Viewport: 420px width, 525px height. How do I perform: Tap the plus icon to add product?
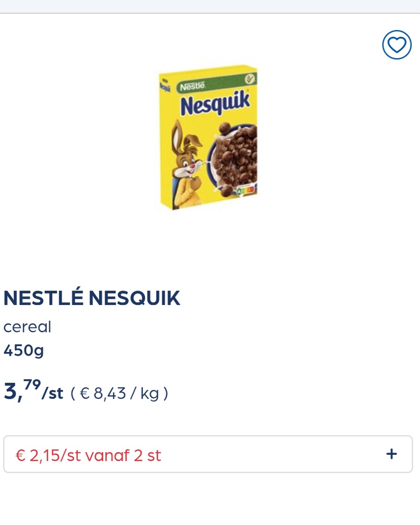tap(391, 453)
